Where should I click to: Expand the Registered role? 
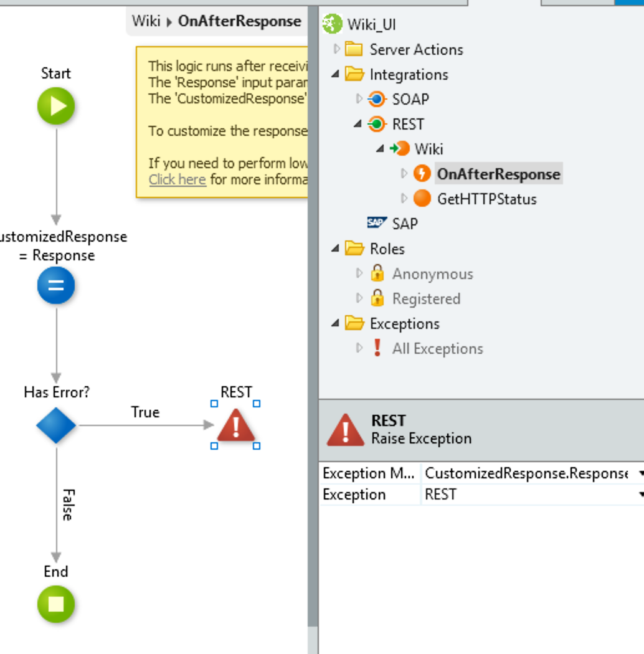click(x=359, y=298)
